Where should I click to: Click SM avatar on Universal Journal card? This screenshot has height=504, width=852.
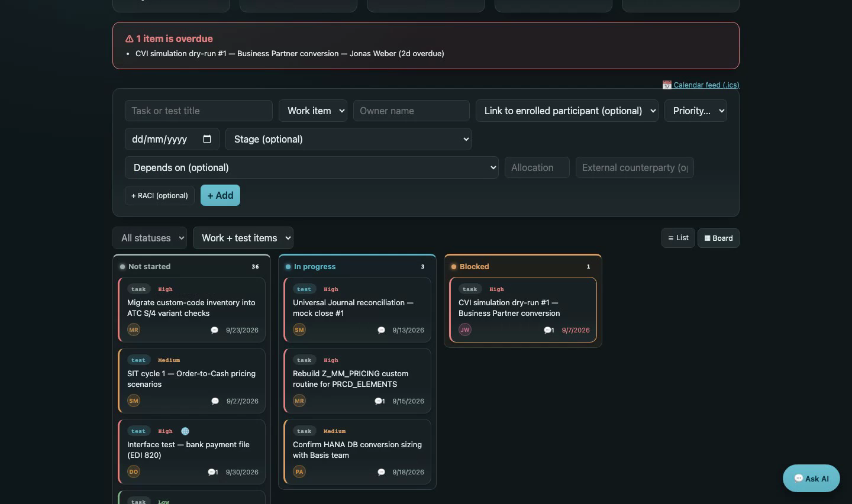(x=299, y=329)
